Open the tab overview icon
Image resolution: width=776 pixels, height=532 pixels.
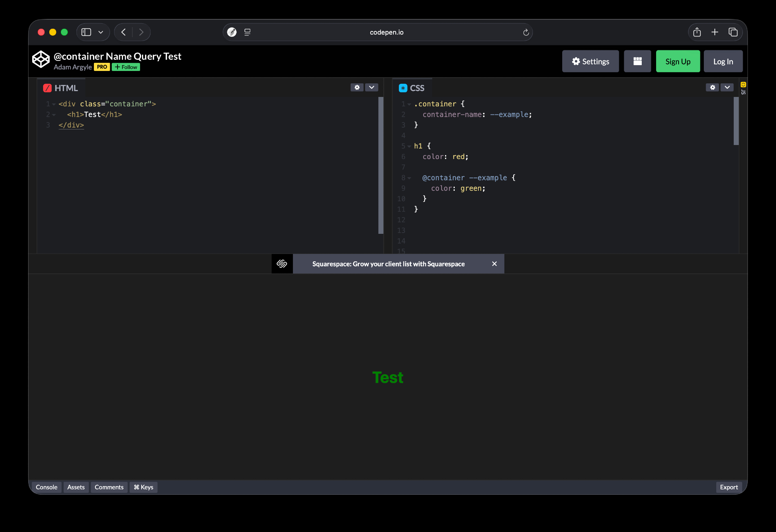coord(733,32)
